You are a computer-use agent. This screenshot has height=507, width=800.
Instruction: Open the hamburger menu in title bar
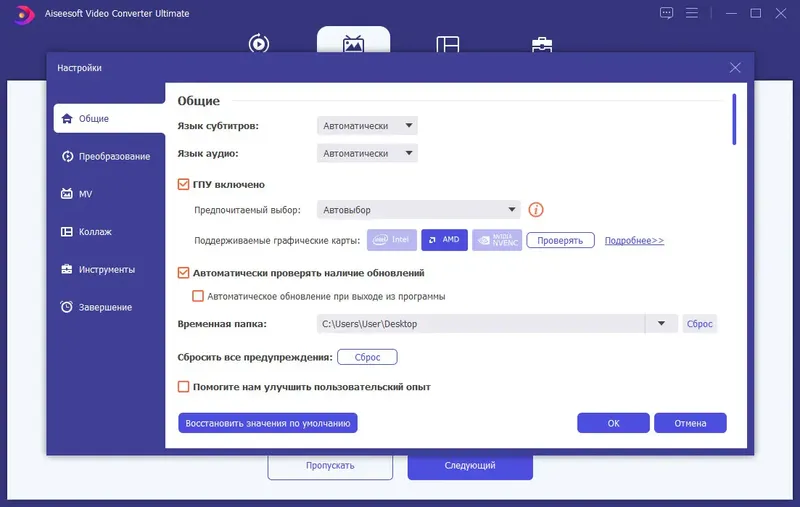pos(691,13)
